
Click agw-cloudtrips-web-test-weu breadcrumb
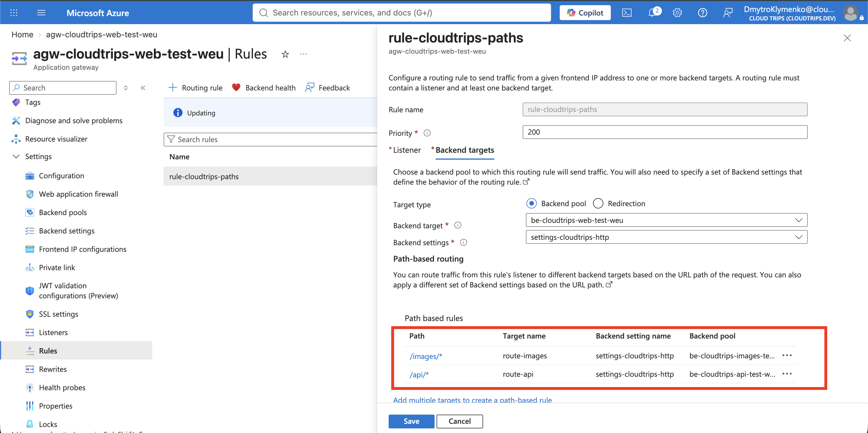click(x=101, y=35)
